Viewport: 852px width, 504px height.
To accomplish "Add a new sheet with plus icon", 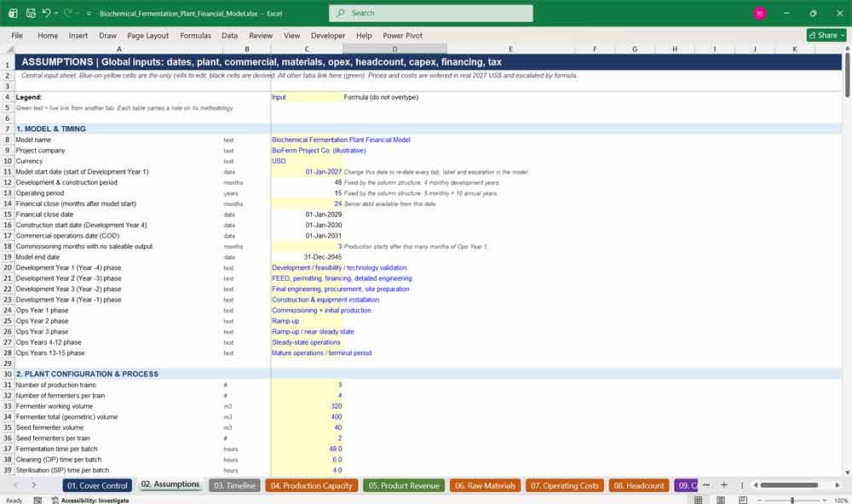I will click(723, 485).
